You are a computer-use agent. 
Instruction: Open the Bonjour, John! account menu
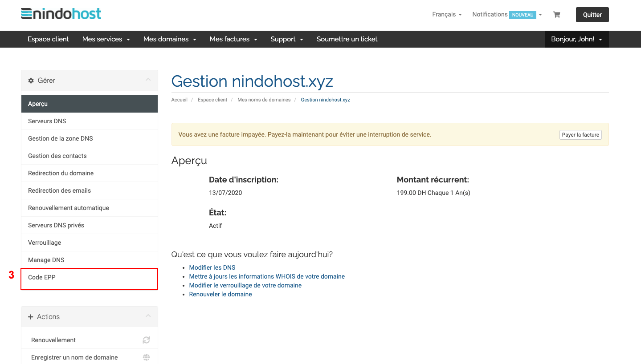tap(576, 39)
